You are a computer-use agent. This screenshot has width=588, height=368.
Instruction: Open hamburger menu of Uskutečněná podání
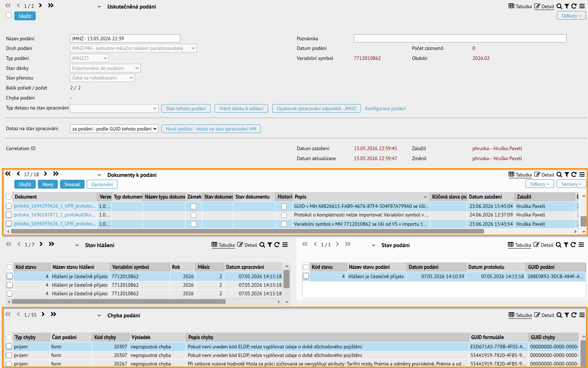pos(582,6)
